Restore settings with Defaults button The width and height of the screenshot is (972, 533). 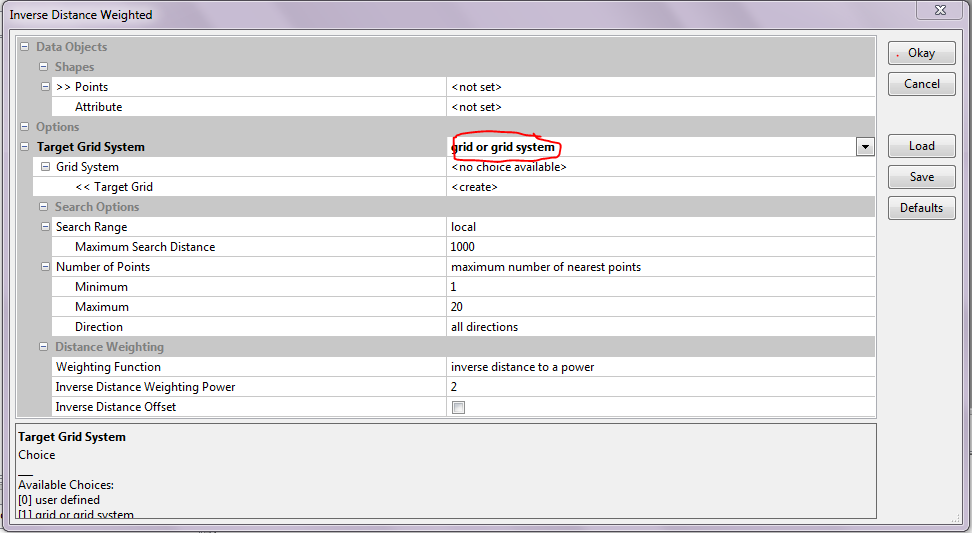[x=921, y=208]
